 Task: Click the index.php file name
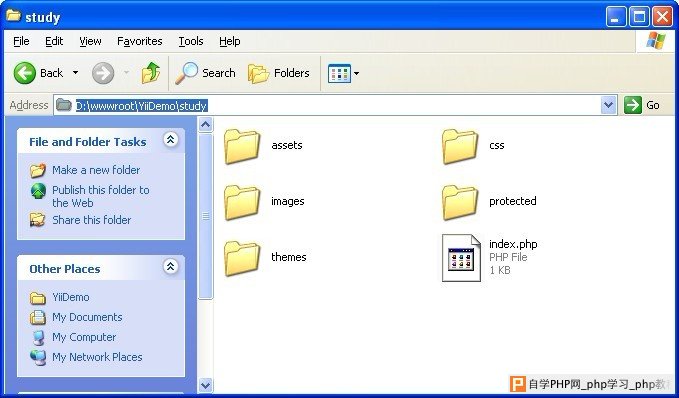(513, 244)
